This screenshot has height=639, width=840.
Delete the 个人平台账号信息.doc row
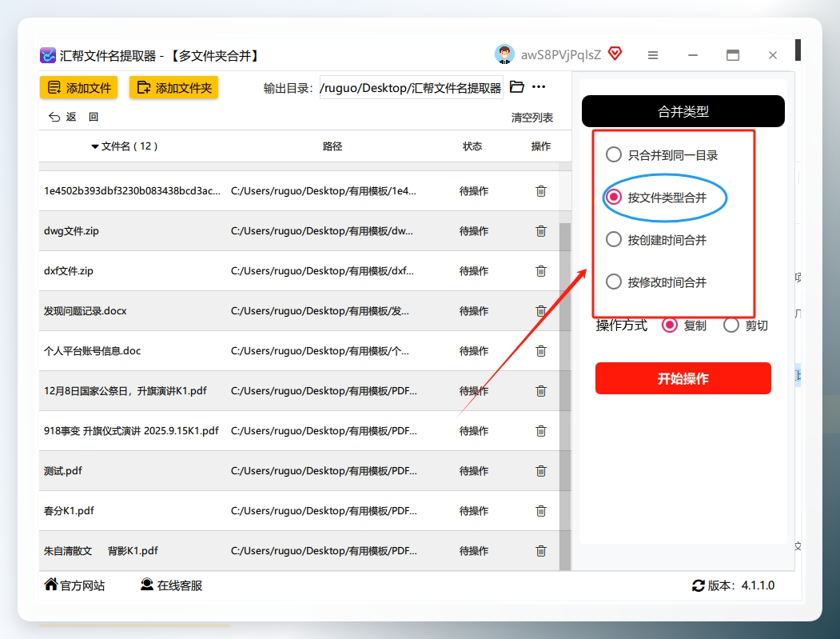click(x=541, y=351)
